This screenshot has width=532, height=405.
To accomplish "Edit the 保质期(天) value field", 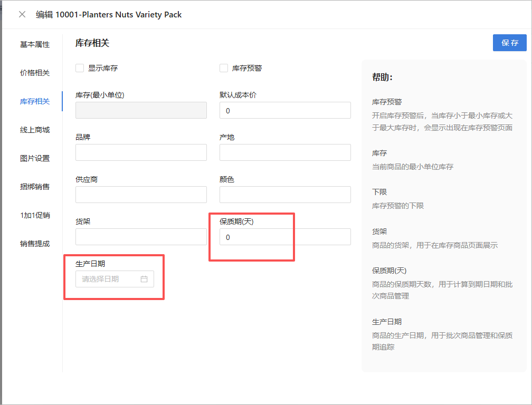I will [285, 237].
